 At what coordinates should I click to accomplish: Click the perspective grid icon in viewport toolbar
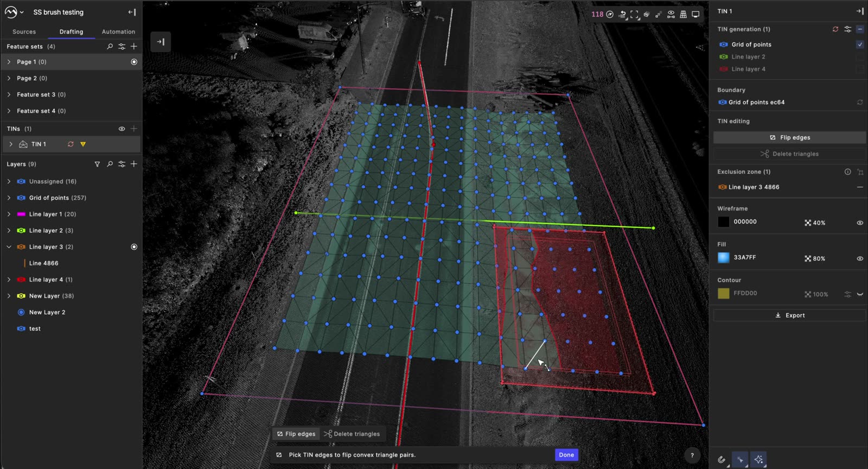683,15
